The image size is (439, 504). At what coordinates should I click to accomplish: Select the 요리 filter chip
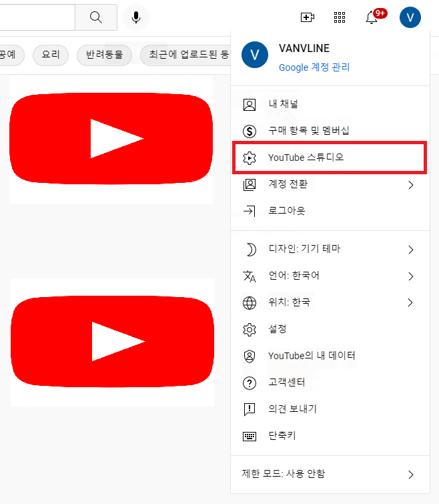tap(51, 55)
